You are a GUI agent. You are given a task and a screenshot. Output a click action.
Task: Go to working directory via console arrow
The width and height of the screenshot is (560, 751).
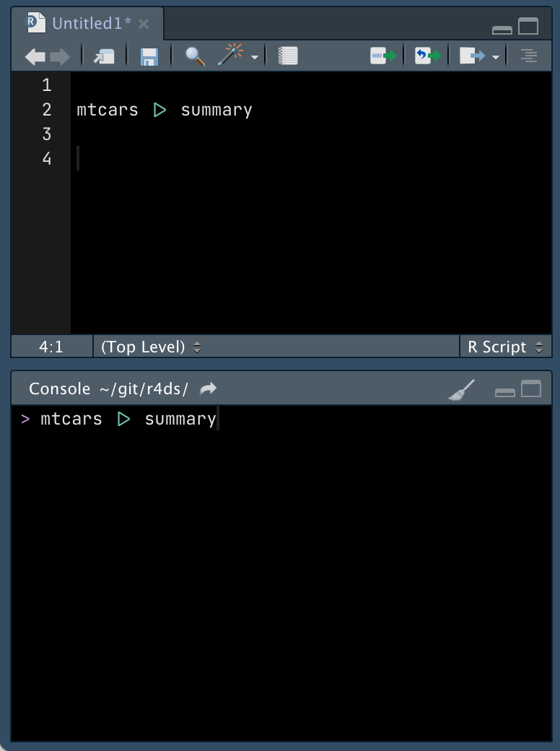click(x=208, y=388)
